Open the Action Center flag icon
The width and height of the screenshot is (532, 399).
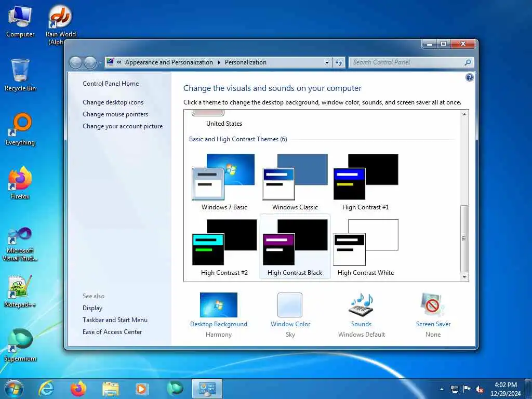coord(467,389)
